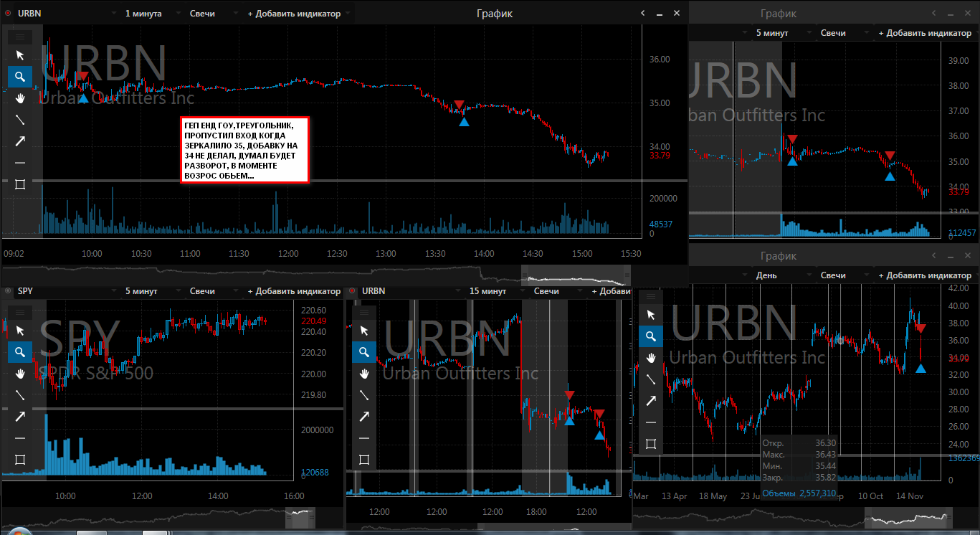Click the blue buy marker near 13:45 on 1-minute chart
This screenshot has width=980, height=535.
(x=464, y=122)
